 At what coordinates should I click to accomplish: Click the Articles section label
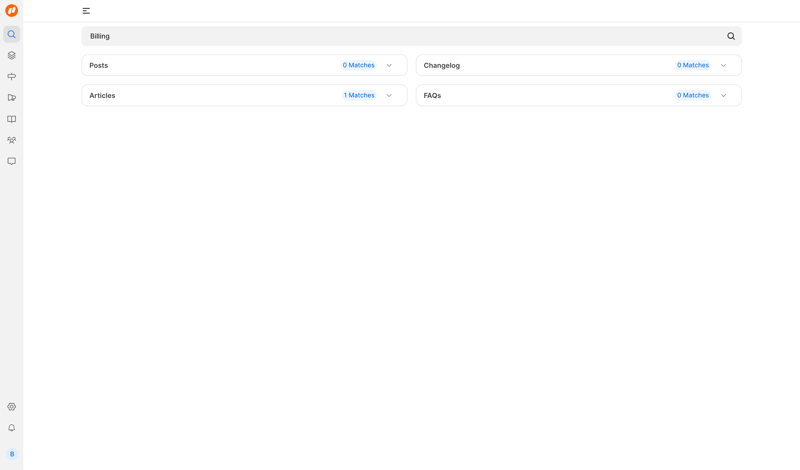pyautogui.click(x=102, y=95)
